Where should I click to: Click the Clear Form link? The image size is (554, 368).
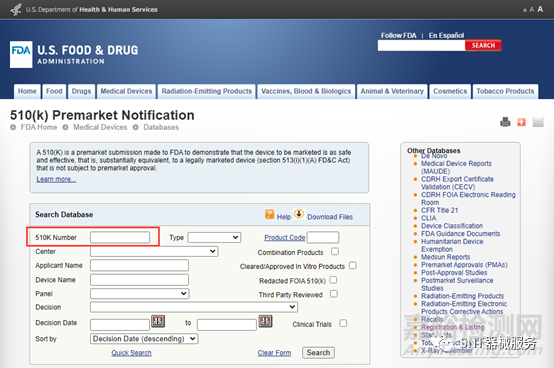click(274, 353)
